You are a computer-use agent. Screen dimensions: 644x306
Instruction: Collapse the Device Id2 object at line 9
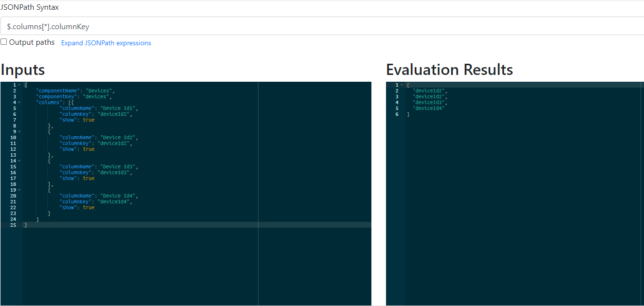click(19, 131)
